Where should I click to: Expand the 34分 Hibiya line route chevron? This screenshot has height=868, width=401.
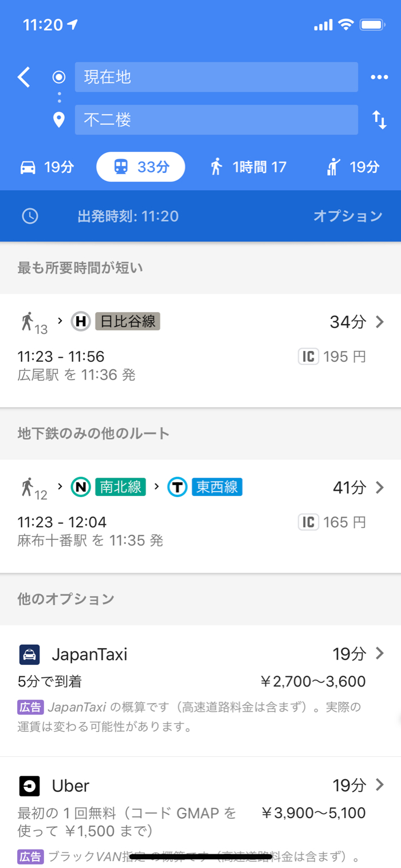coord(379,322)
